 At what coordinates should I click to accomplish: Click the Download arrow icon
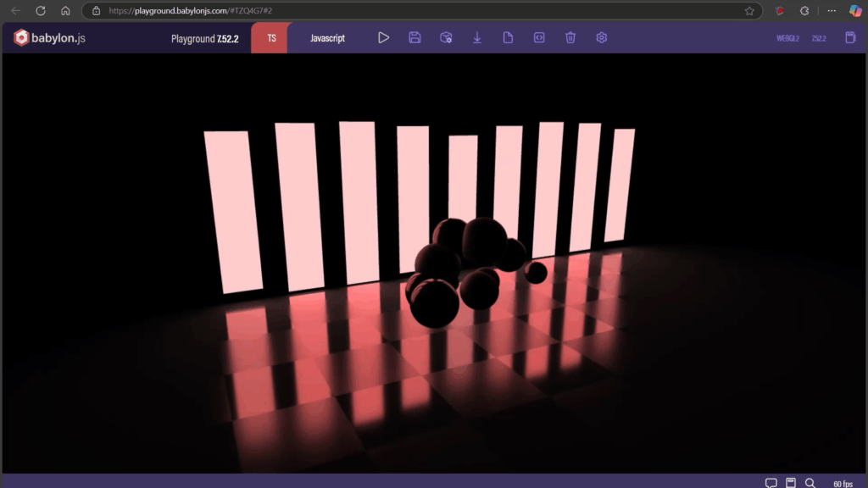coord(477,38)
